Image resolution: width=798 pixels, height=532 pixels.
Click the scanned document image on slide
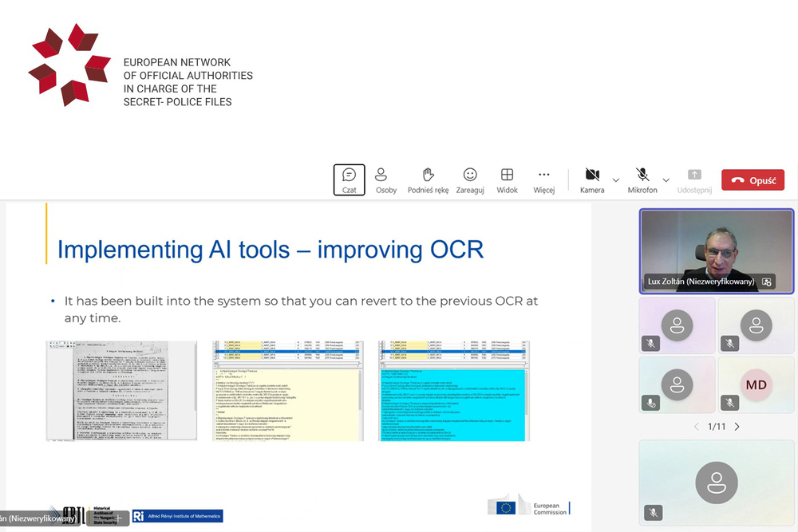(121, 391)
